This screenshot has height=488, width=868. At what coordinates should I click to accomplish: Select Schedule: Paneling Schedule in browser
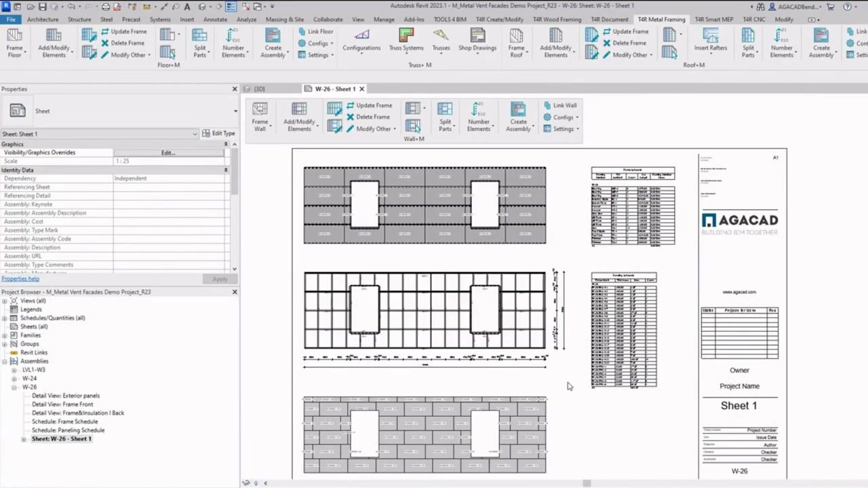tap(68, 430)
